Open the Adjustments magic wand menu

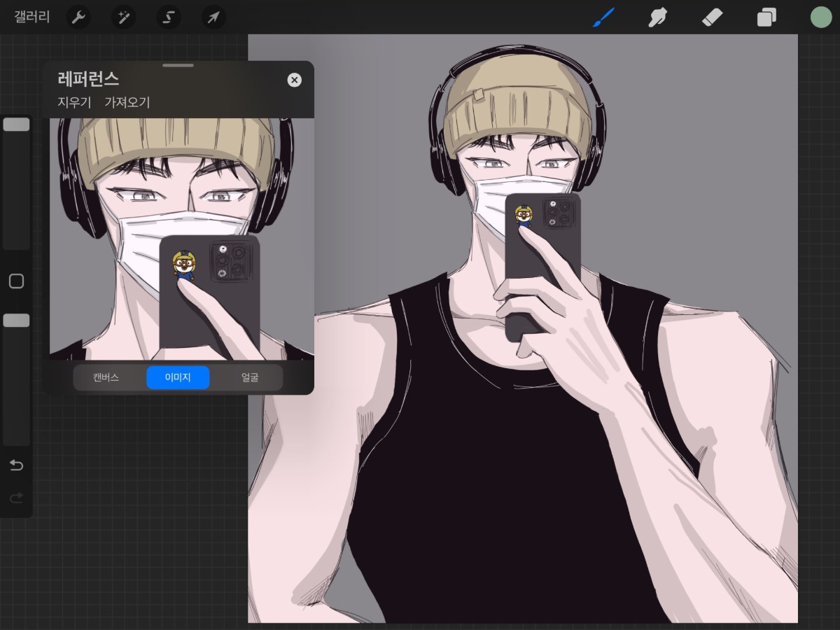(123, 17)
